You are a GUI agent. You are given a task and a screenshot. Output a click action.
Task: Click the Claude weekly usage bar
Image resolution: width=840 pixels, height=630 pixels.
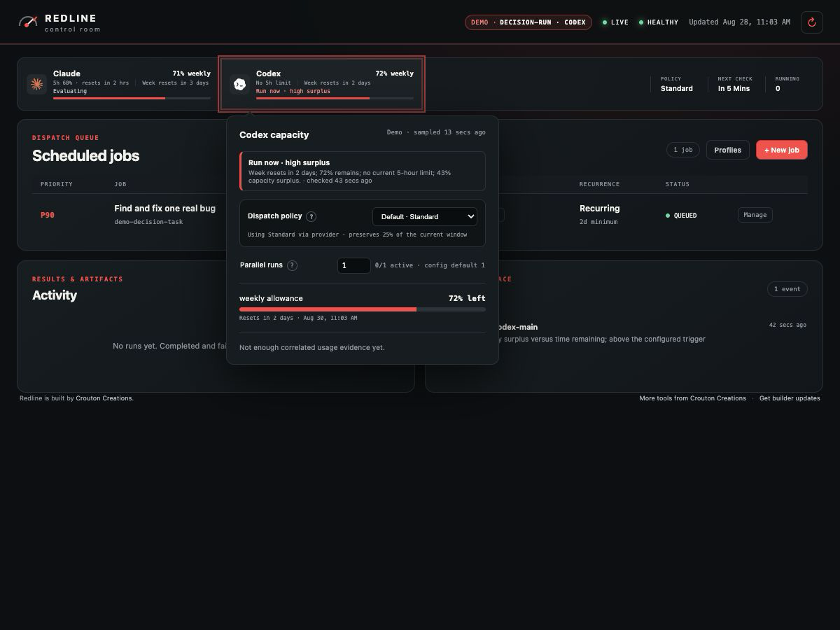tap(132, 98)
